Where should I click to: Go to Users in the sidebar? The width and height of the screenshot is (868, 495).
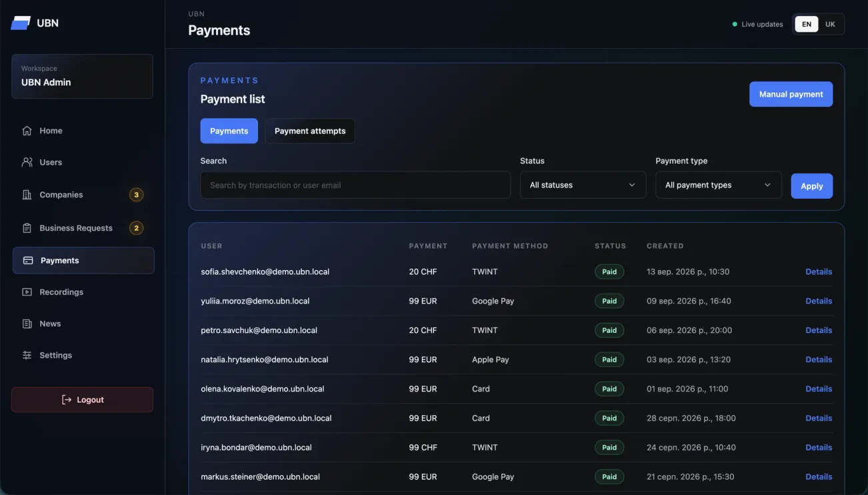[83, 162]
